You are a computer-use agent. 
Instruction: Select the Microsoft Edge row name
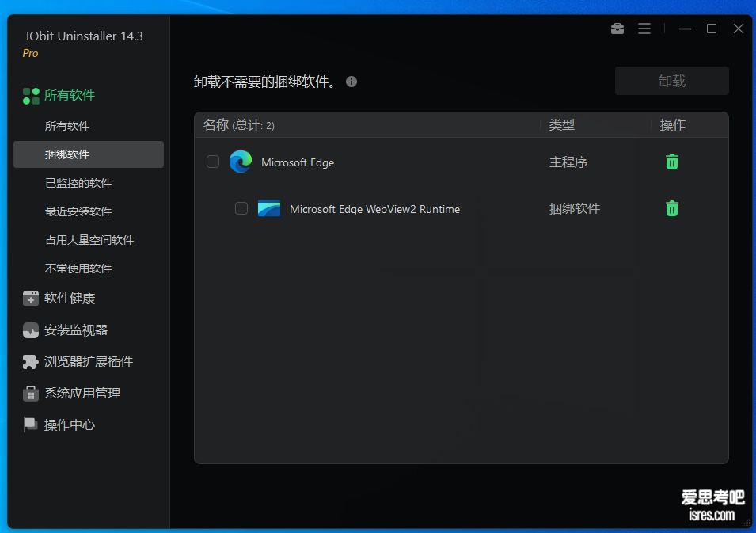pos(298,162)
